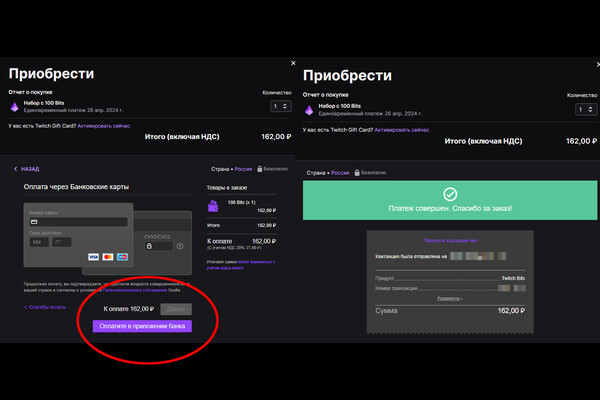Click the padlock icon in the left payment panel
The image size is (600, 400).
[x=261, y=169]
